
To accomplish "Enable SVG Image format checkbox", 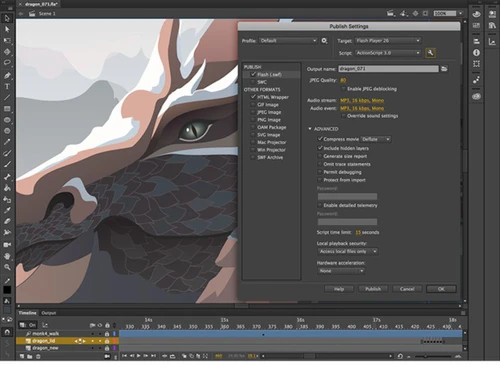I will pyautogui.click(x=253, y=135).
